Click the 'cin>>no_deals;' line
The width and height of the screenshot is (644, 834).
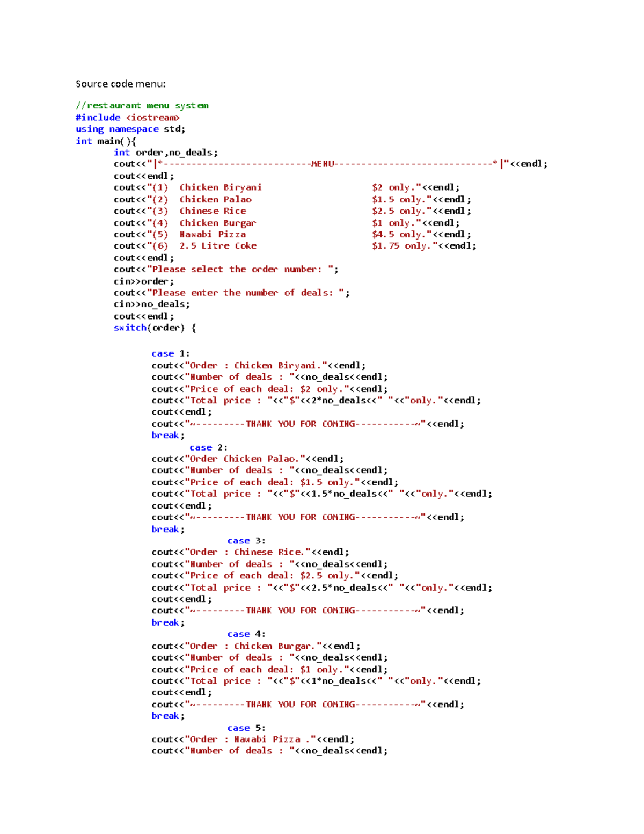[x=152, y=304]
